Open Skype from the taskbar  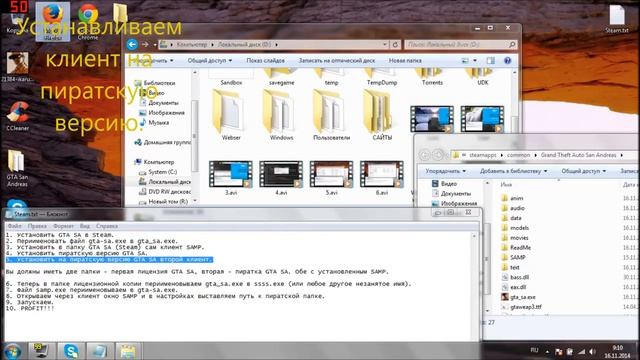[71, 351]
